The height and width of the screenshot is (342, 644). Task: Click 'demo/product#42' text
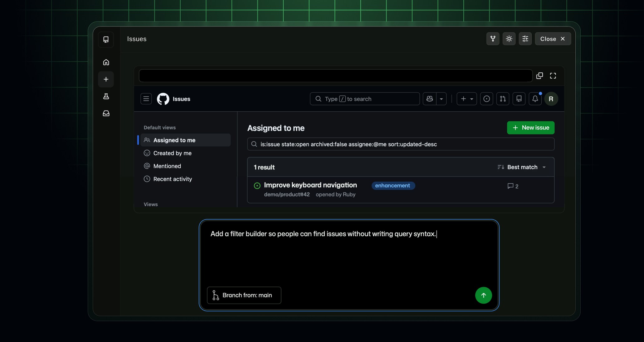pos(287,194)
